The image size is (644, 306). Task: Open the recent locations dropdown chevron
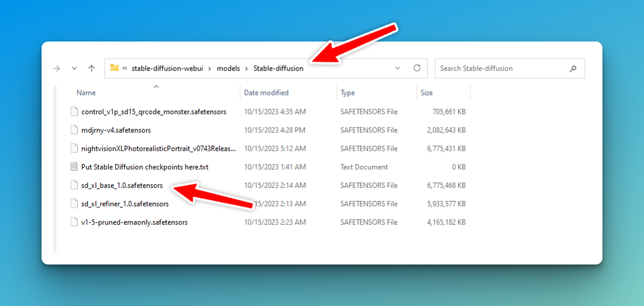(x=74, y=68)
